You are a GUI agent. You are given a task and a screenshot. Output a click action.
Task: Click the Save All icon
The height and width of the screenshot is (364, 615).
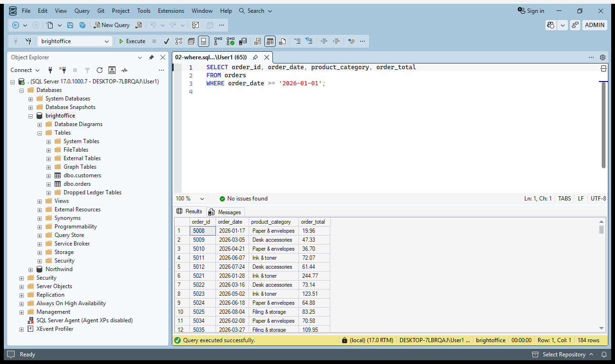pos(83,25)
